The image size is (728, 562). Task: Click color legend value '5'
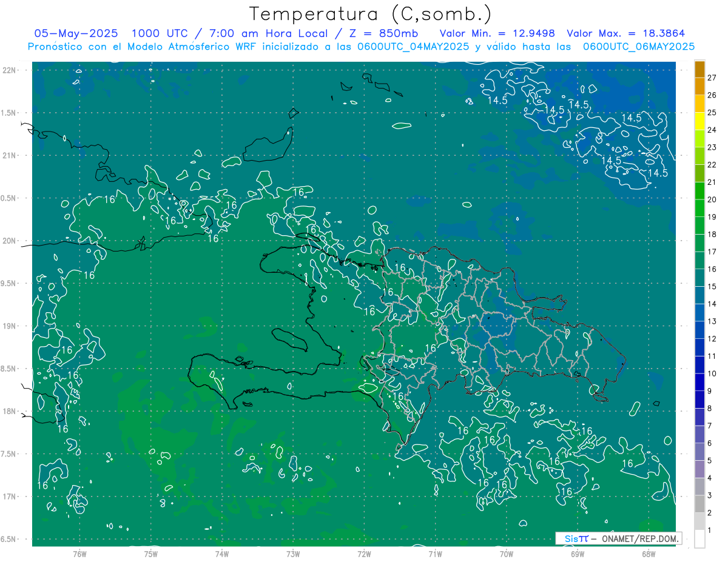pos(710,461)
